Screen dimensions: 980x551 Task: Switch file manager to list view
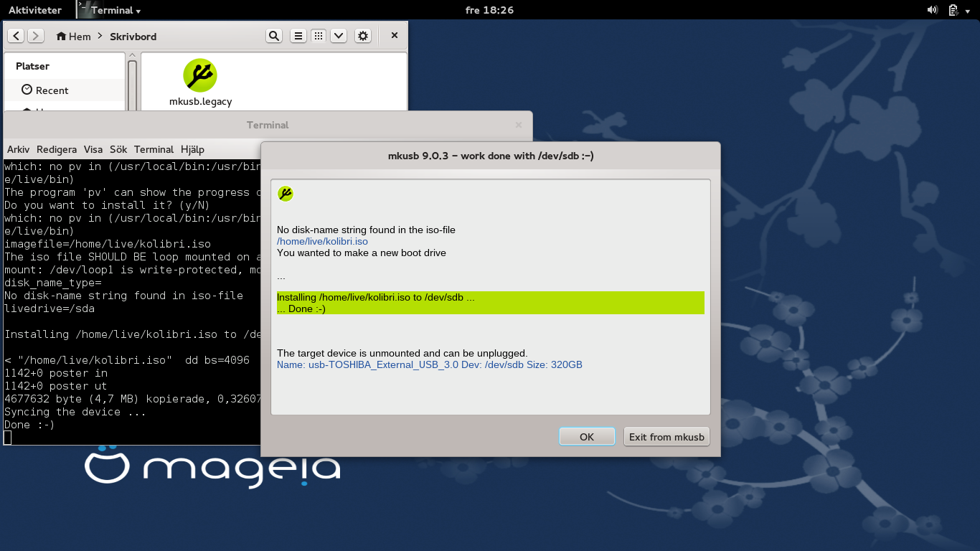[x=298, y=36]
